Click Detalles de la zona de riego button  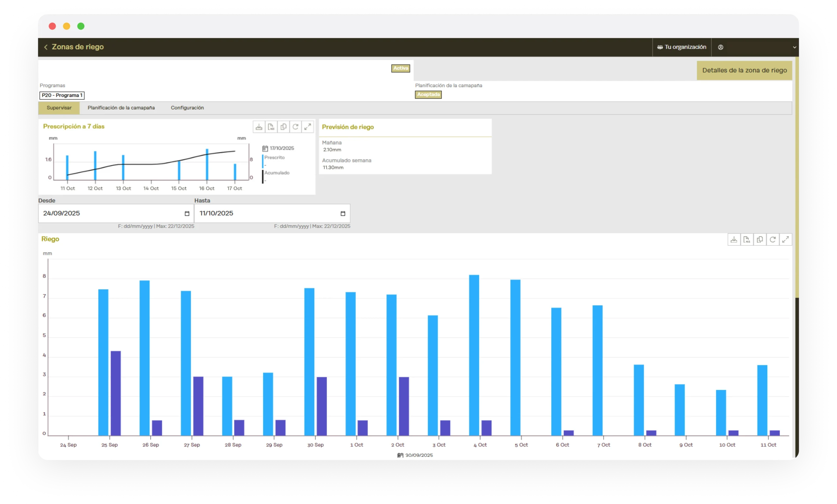[744, 71]
